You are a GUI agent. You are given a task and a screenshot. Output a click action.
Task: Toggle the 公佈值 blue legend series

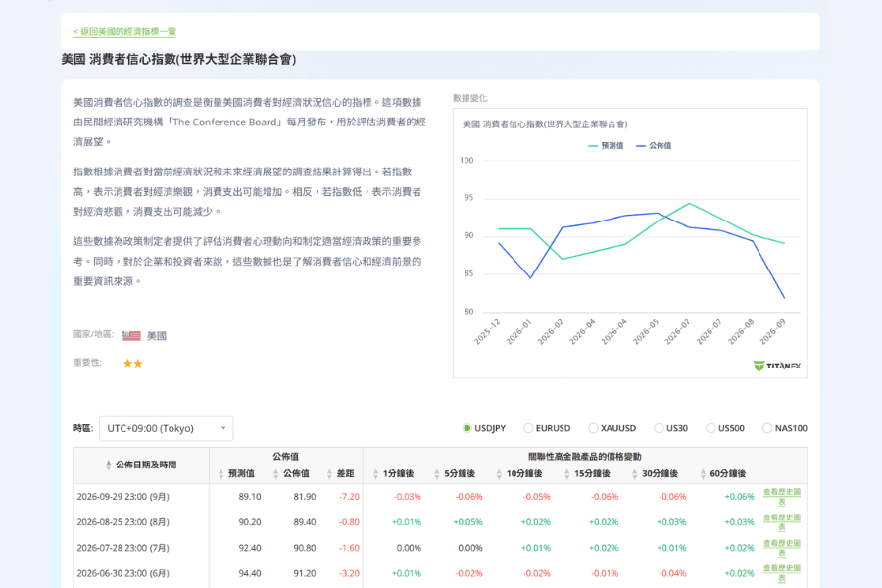pos(653,146)
